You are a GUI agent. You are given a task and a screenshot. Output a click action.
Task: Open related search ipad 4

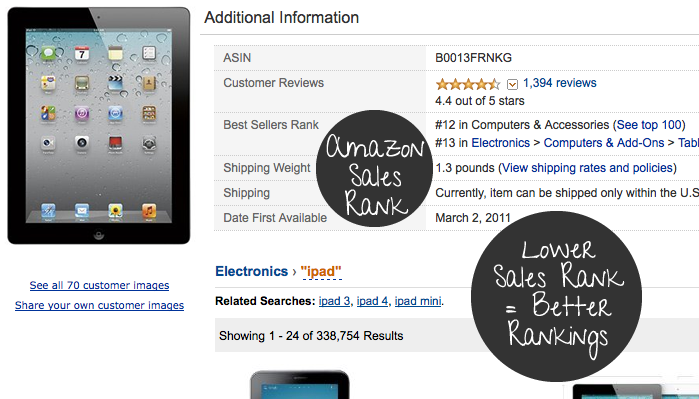coord(372,301)
